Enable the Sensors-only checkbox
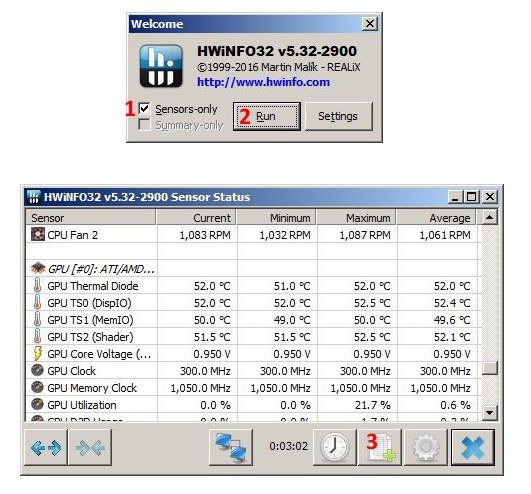The width and height of the screenshot is (531, 494). pos(145,109)
